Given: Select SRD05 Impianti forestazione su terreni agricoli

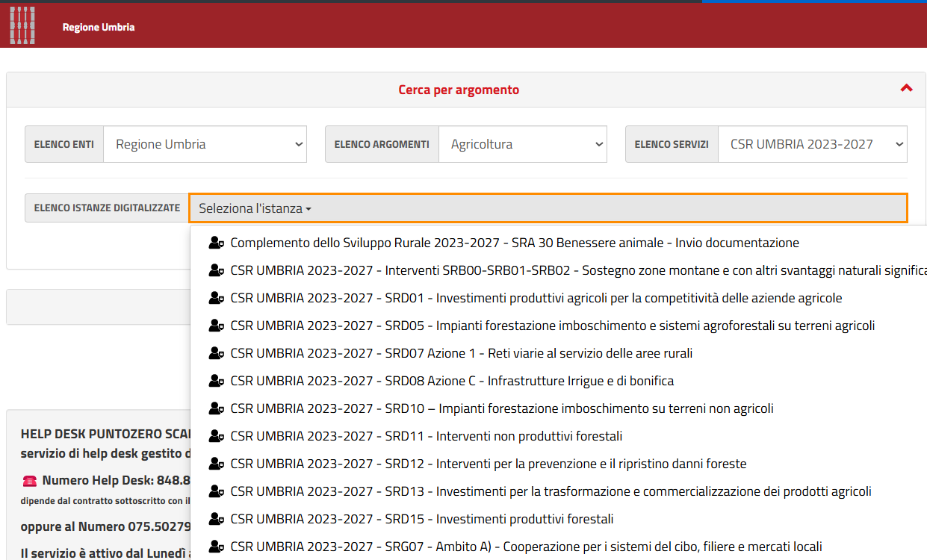Looking at the screenshot, I should [x=552, y=326].
